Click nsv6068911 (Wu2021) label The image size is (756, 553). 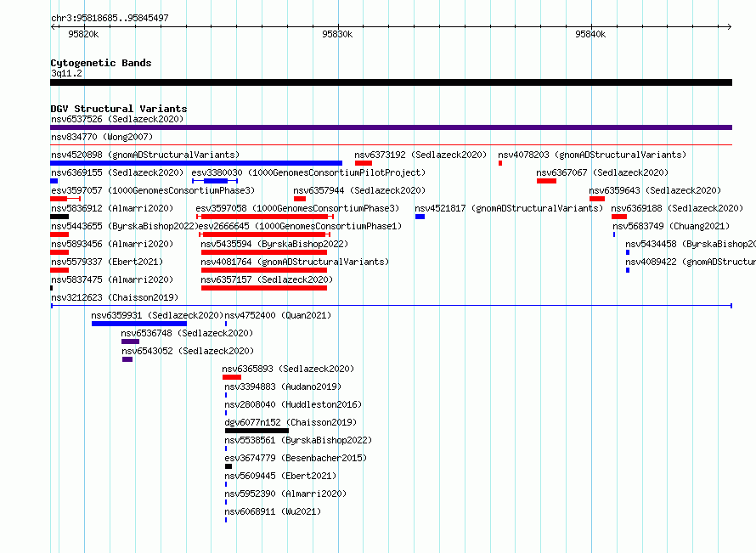coord(273,511)
